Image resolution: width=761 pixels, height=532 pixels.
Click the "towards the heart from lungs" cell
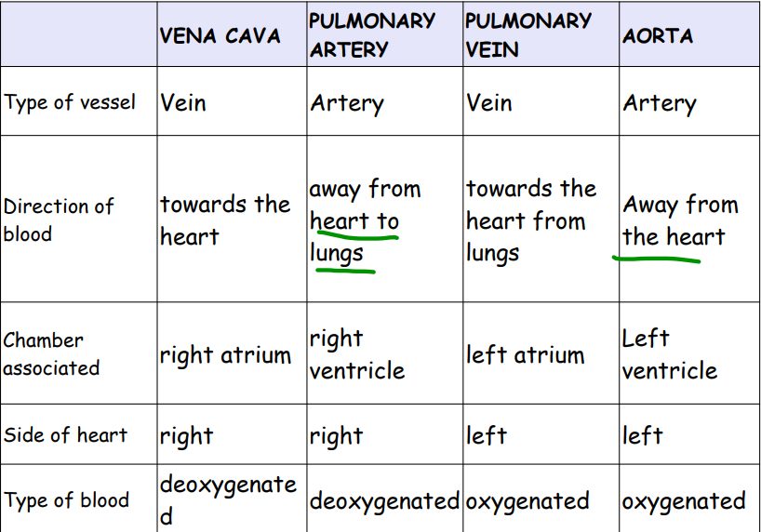(x=531, y=220)
